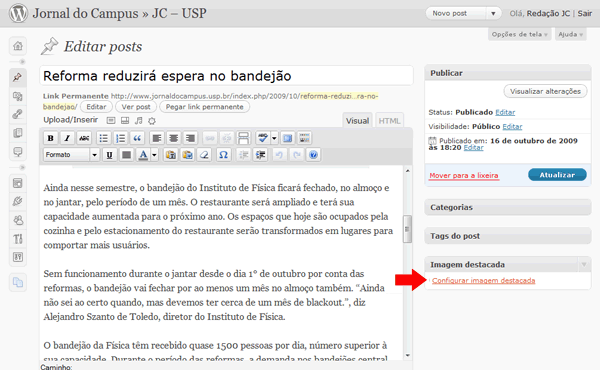Click Mover para a lixeira link
This screenshot has width=600, height=370.
point(464,175)
